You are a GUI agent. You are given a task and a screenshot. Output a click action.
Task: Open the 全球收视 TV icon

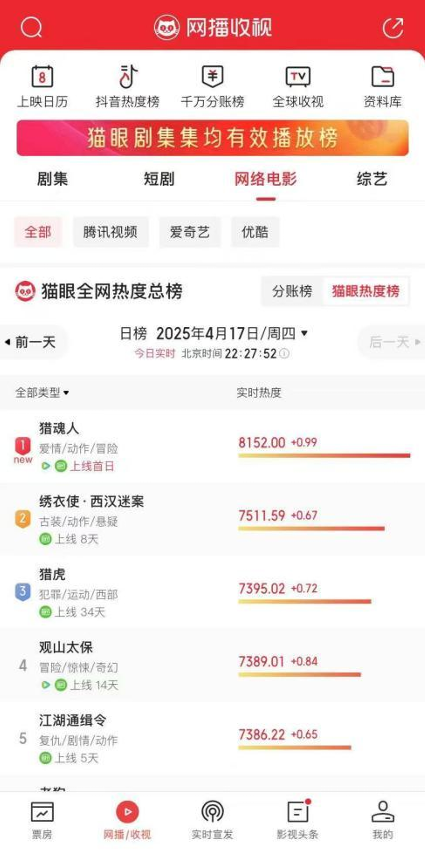pos(298,77)
